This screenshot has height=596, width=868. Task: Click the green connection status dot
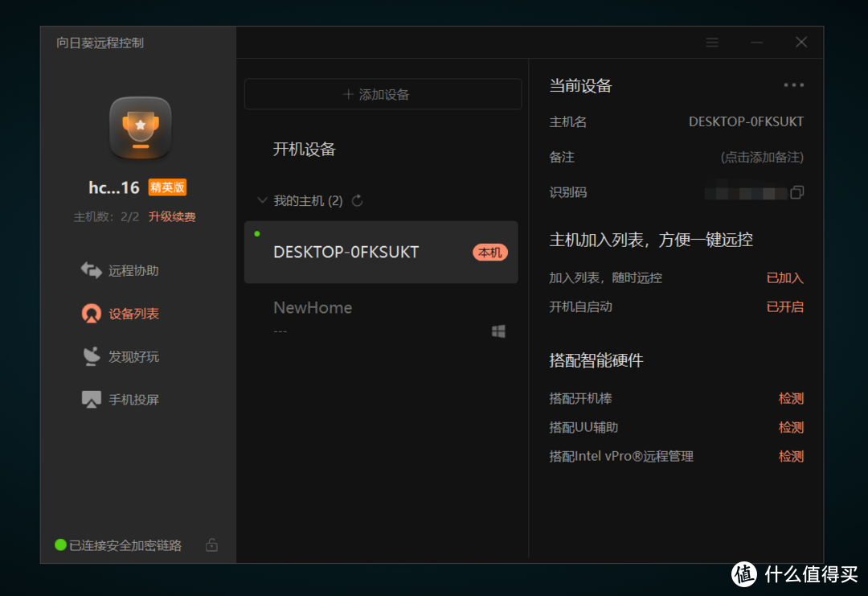point(61,545)
